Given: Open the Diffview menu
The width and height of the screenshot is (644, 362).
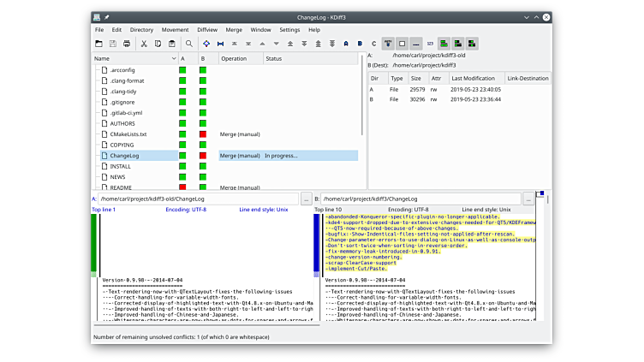Looking at the screenshot, I should pos(208,29).
